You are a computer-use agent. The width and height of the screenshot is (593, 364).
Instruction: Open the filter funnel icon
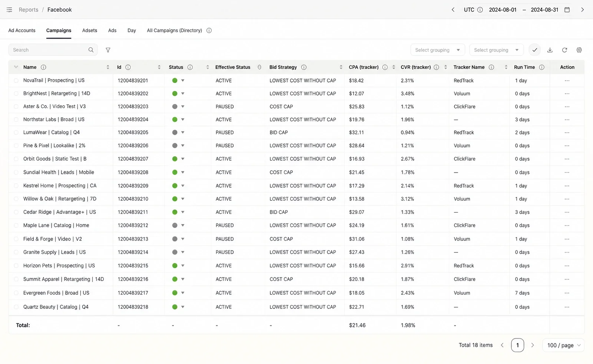(108, 50)
